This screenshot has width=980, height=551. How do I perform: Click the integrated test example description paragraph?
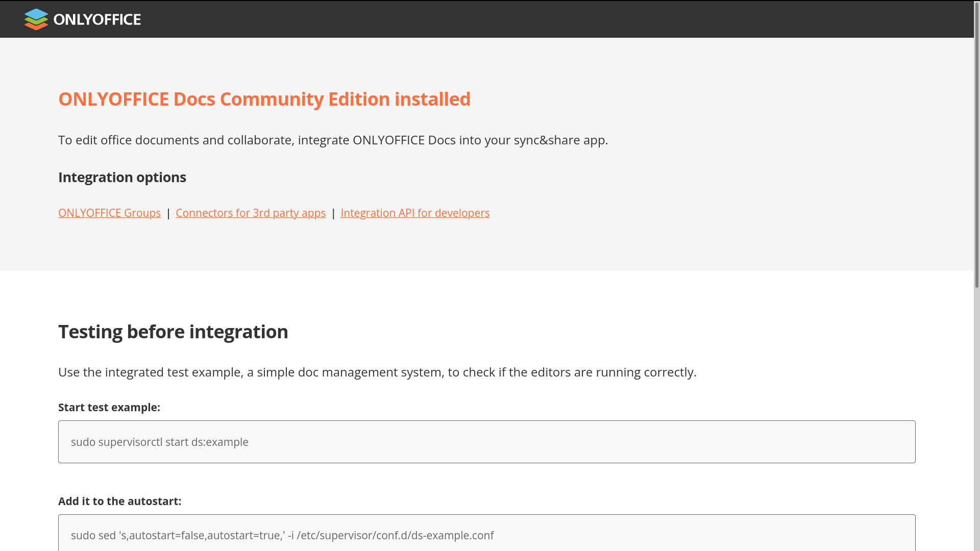point(377,372)
